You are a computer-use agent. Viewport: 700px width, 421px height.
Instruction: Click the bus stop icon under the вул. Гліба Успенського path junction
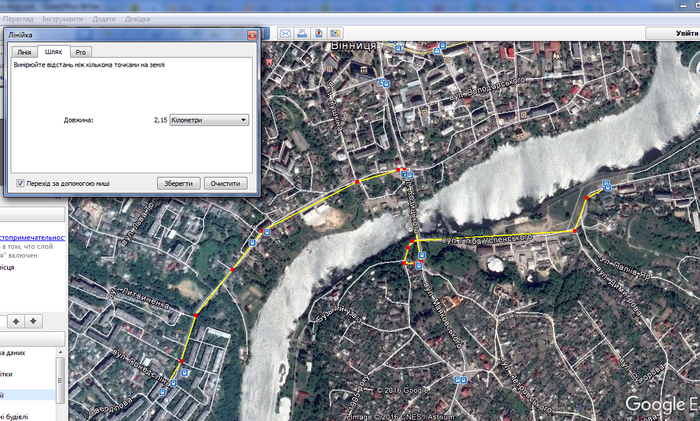click(421, 255)
